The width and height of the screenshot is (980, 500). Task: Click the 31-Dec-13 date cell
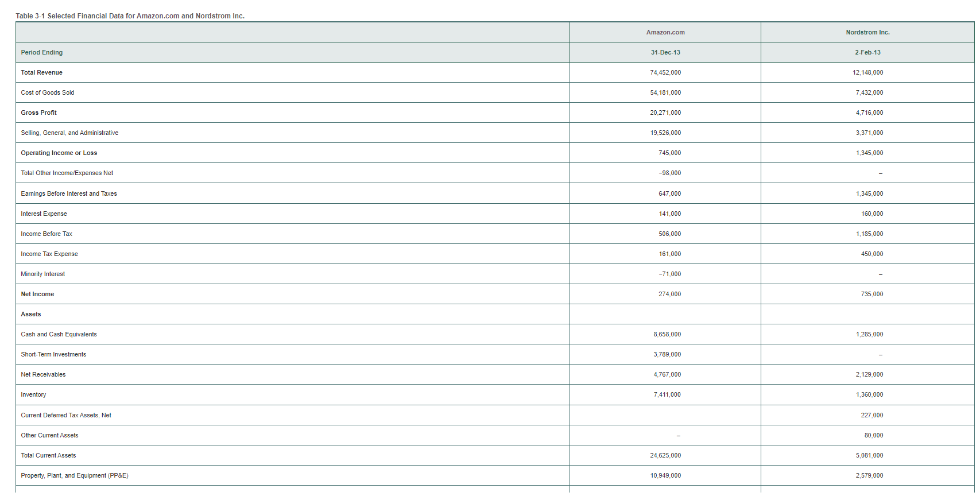tap(665, 52)
